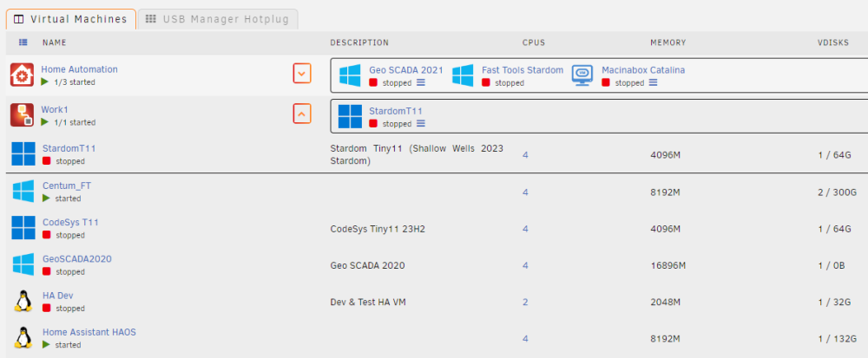Click the Home Assistant HAOS penguin icon

[23, 337]
